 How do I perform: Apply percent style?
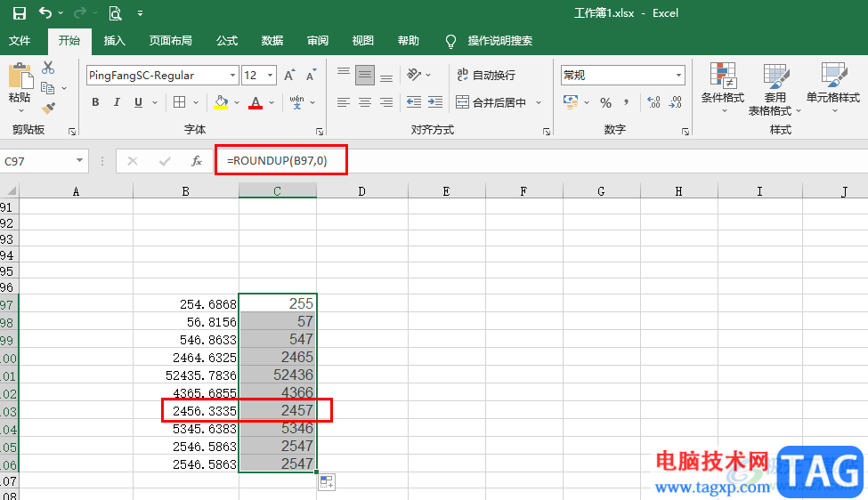(605, 102)
